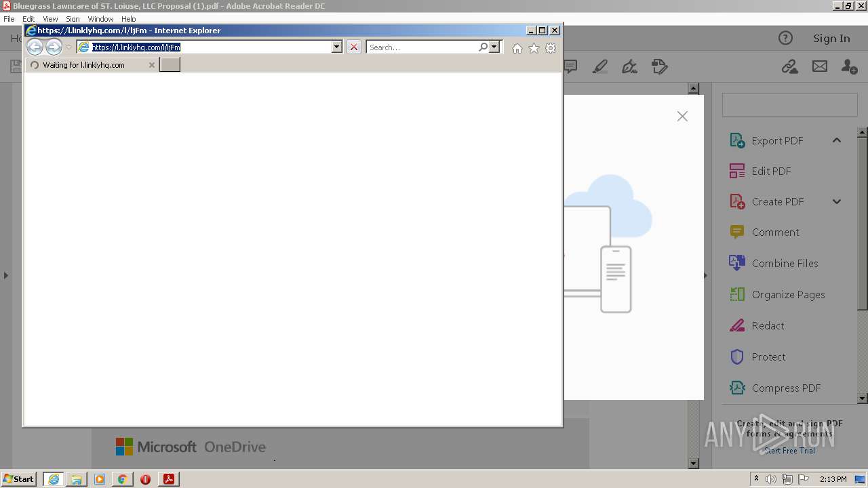Image resolution: width=868 pixels, height=488 pixels.
Task: Open the Create PDF tool
Action: [777, 201]
